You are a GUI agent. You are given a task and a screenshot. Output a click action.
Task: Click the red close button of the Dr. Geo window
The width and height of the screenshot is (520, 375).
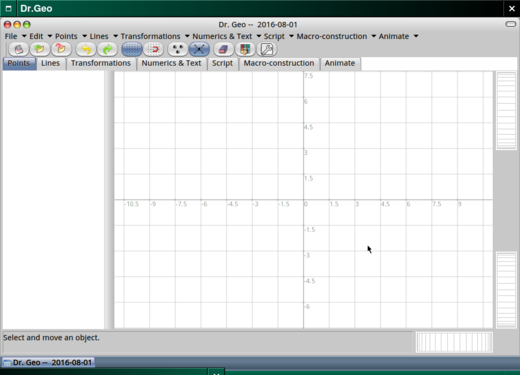click(x=7, y=25)
